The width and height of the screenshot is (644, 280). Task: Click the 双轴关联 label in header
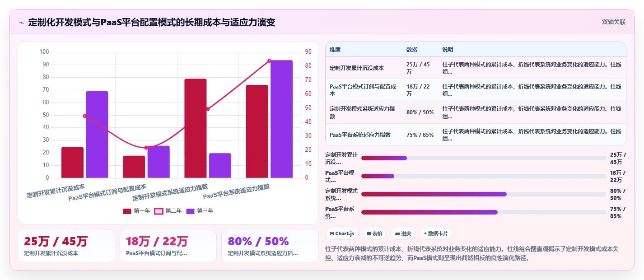coord(614,22)
